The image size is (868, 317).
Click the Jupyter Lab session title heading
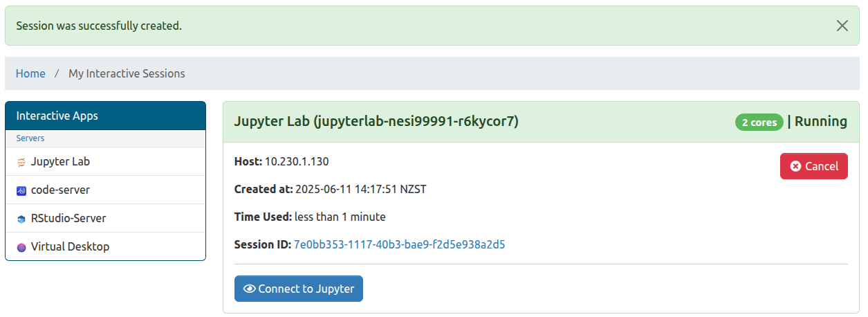pos(376,122)
